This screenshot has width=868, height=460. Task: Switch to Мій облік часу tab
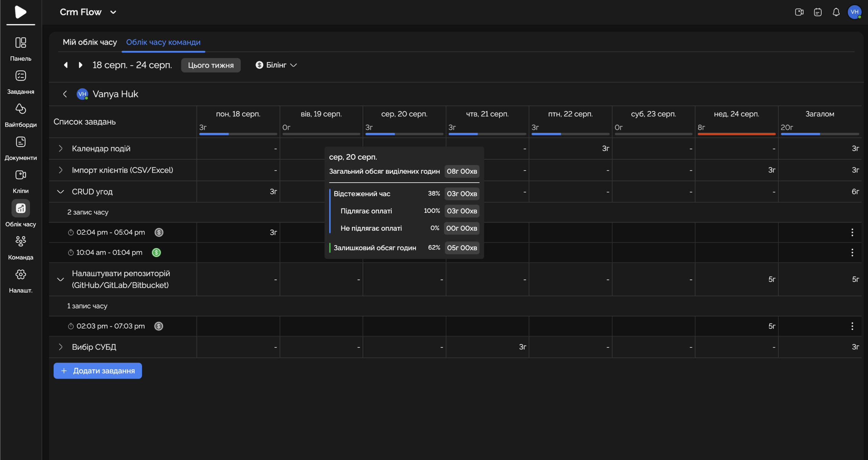pyautogui.click(x=90, y=42)
